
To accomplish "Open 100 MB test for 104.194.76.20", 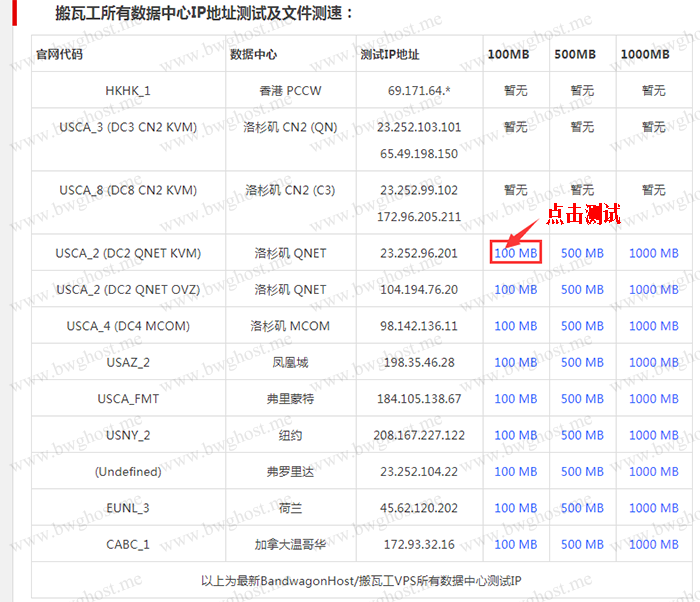I will coord(516,289).
